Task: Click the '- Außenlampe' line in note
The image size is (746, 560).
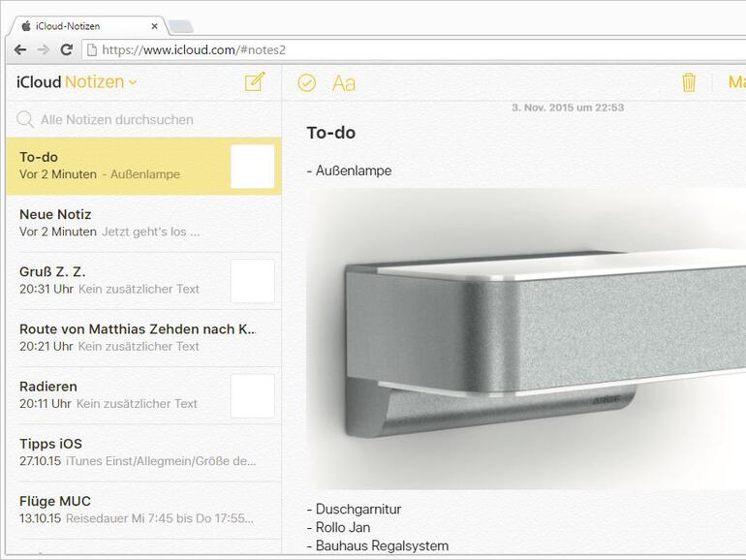Action: click(x=350, y=171)
